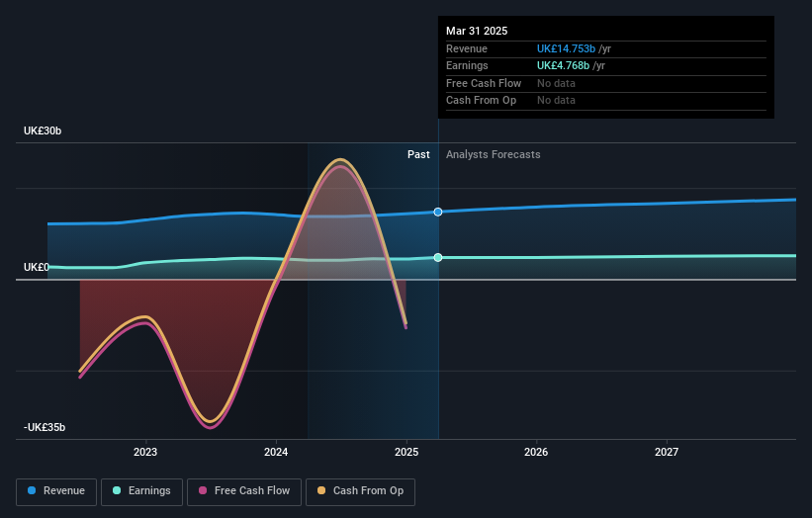Click the 2027 x-axis label

pos(667,452)
